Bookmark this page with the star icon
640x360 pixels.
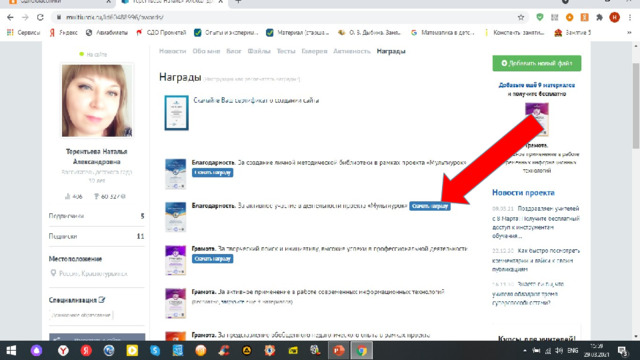[521, 17]
